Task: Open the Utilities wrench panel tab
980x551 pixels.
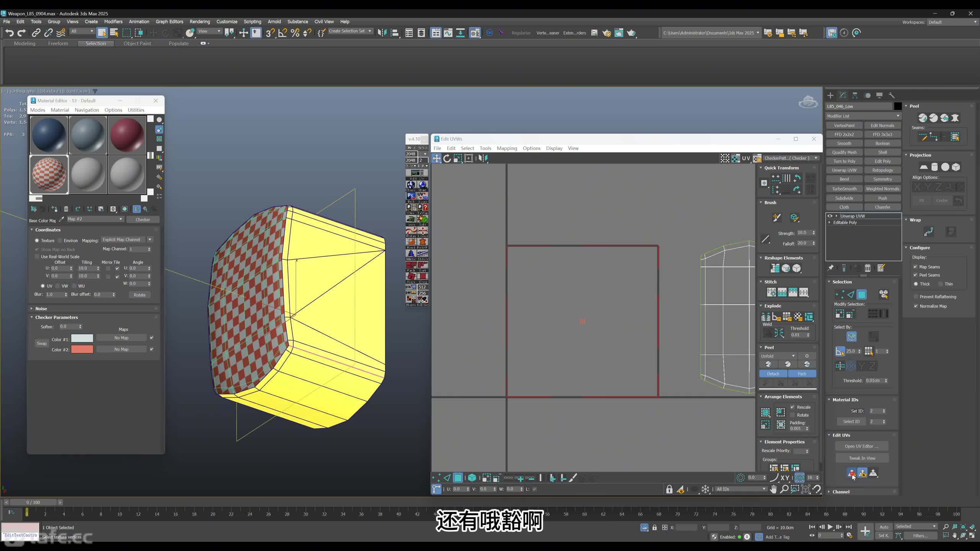Action: (x=892, y=95)
